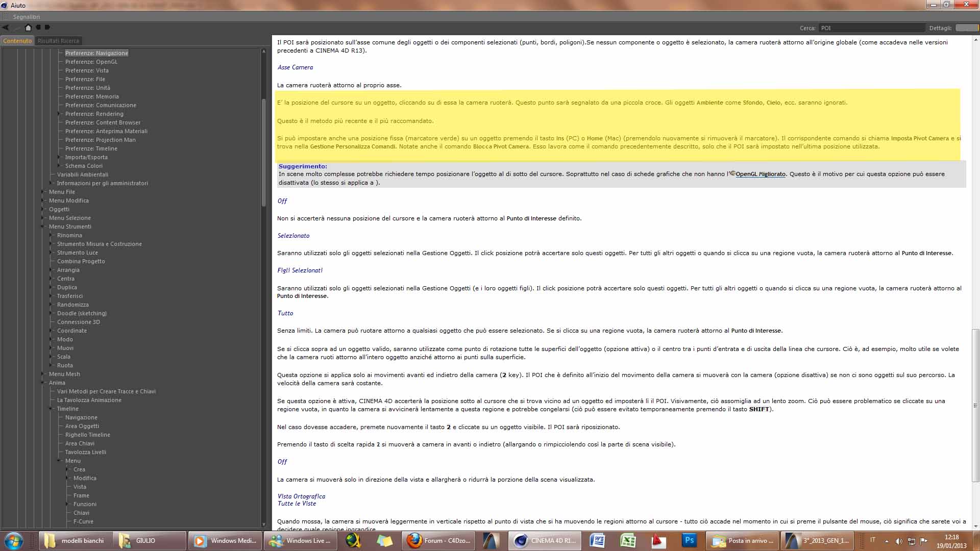Follow the OpenGL Migliorato link
This screenshot has height=551, width=980.
coord(760,174)
